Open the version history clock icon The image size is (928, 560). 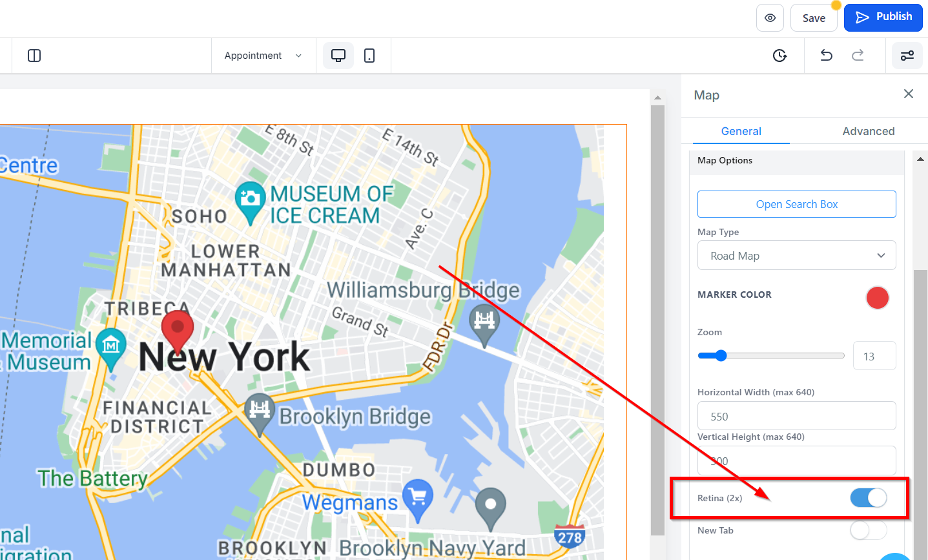[x=780, y=56]
